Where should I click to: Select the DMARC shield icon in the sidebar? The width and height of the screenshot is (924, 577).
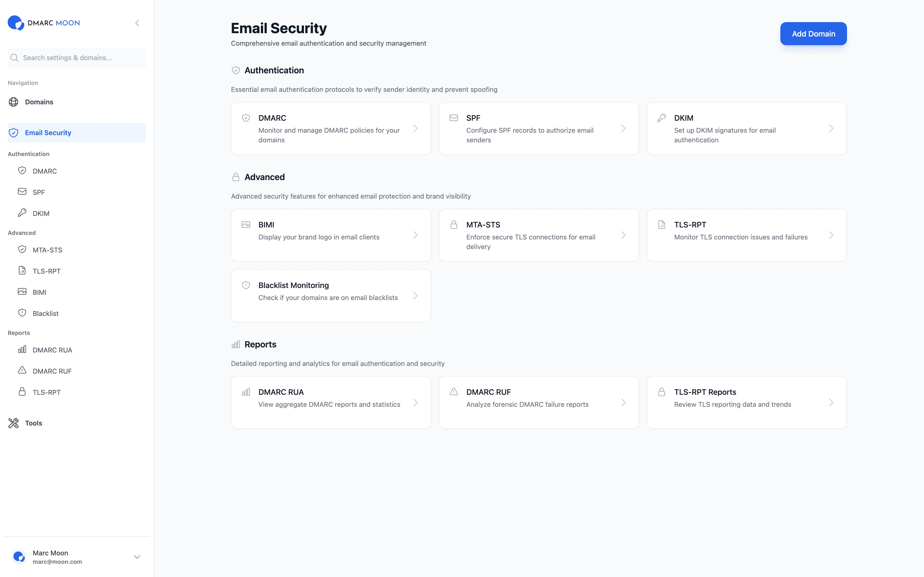click(22, 171)
